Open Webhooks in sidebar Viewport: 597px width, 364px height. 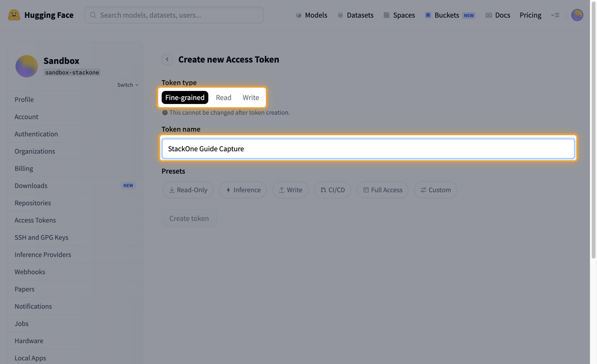pos(75,272)
